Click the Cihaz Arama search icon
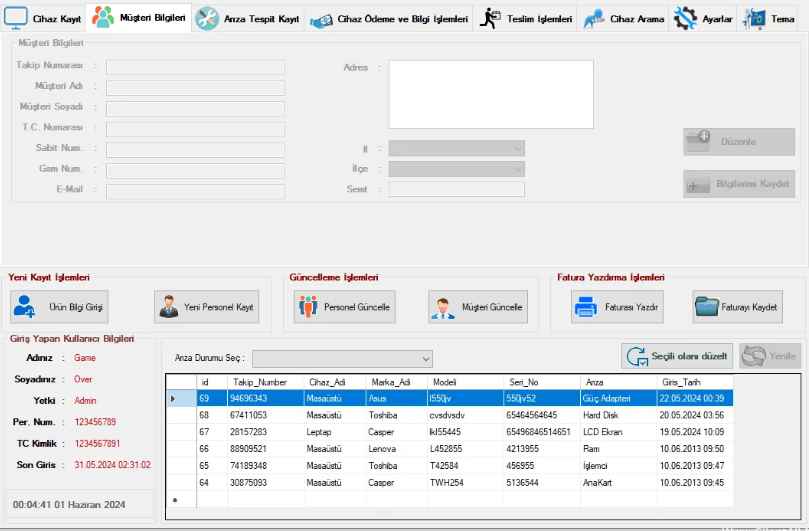Viewport: 809px width, 531px height. coord(594,19)
